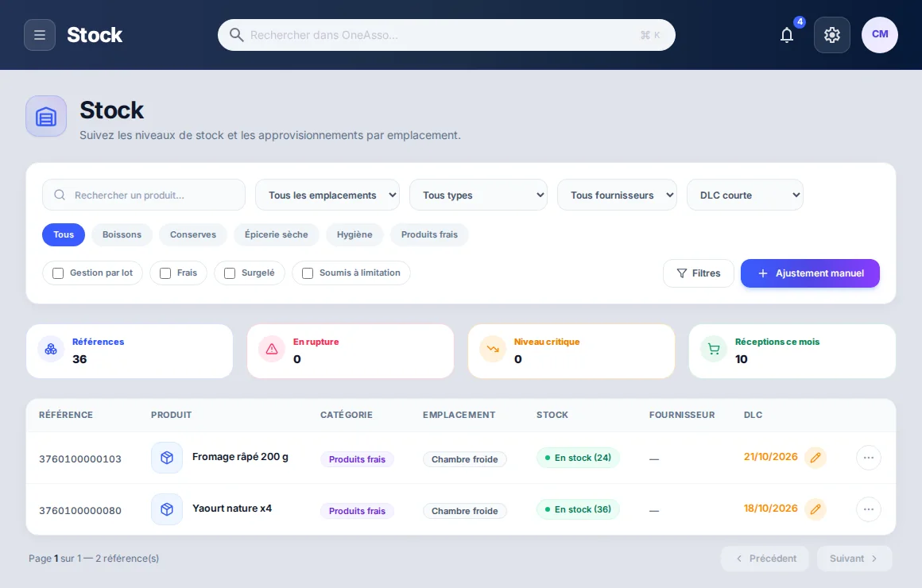Click the Rechercher dans OneAsso search bar
Image resolution: width=922 pixels, height=588 pixels.
pyautogui.click(x=447, y=35)
